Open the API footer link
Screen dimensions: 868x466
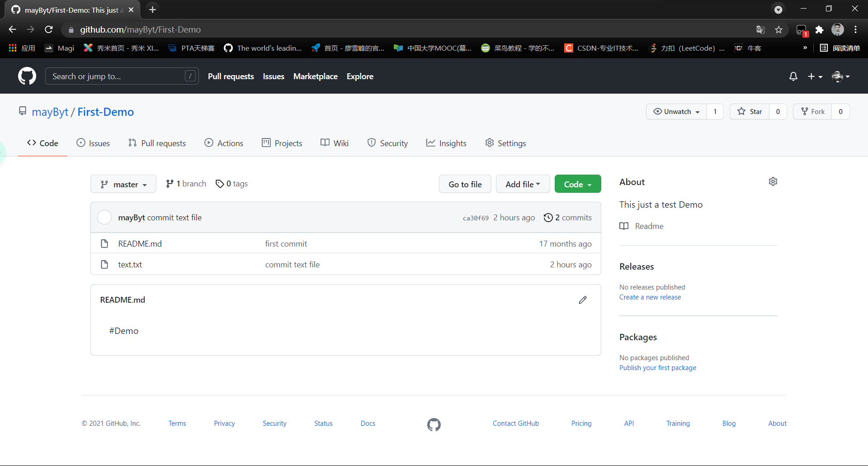tap(629, 423)
